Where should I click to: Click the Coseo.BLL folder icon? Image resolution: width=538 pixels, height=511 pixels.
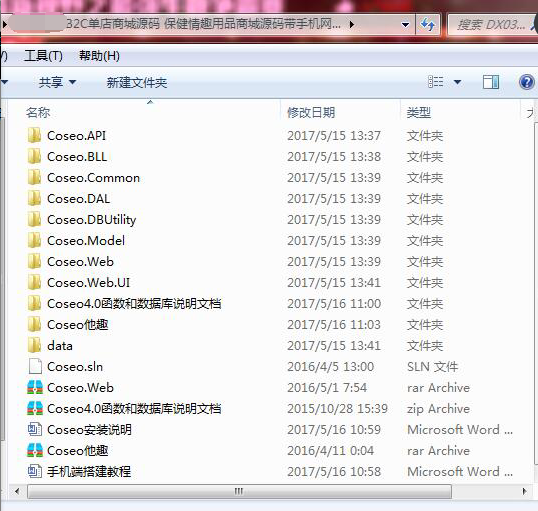point(34,156)
